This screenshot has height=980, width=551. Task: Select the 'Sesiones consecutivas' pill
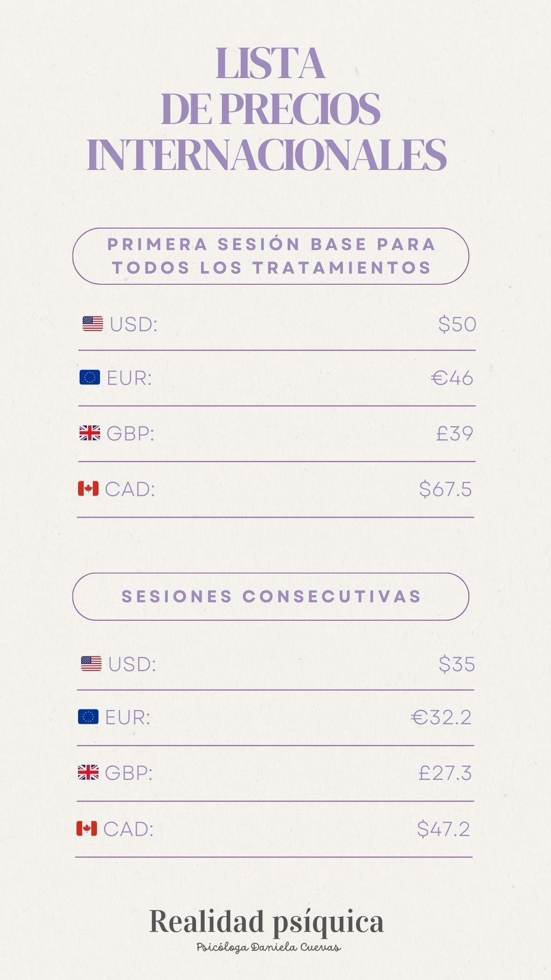coord(270,596)
